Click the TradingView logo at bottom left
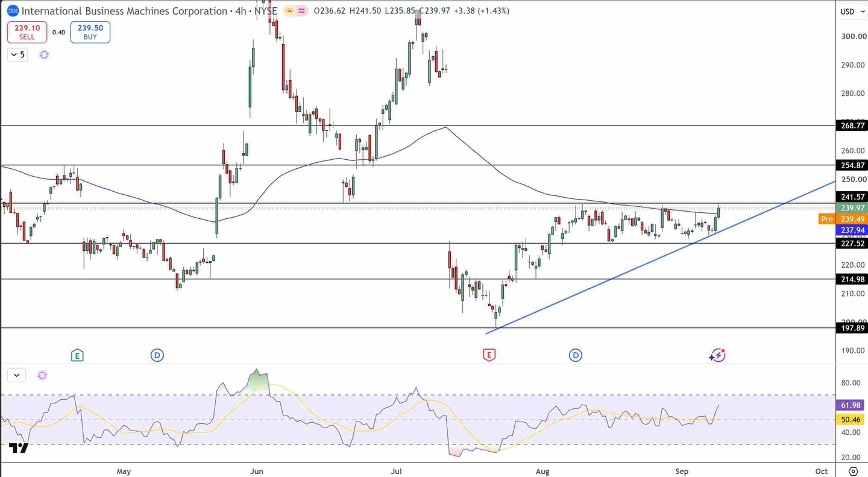 pos(19,448)
